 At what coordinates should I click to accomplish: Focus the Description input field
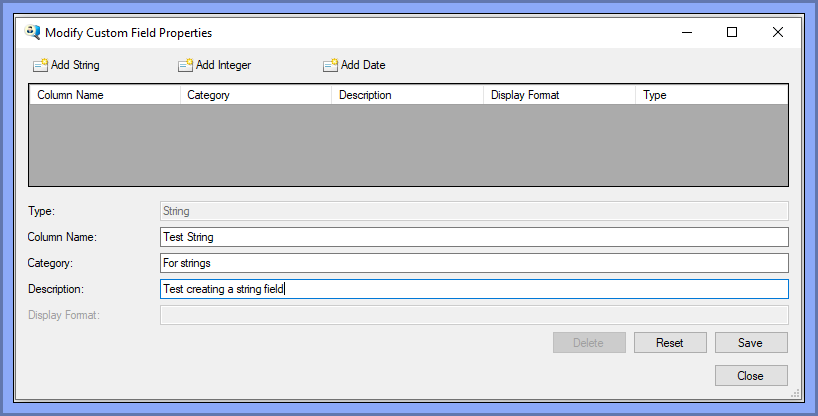[x=474, y=289]
